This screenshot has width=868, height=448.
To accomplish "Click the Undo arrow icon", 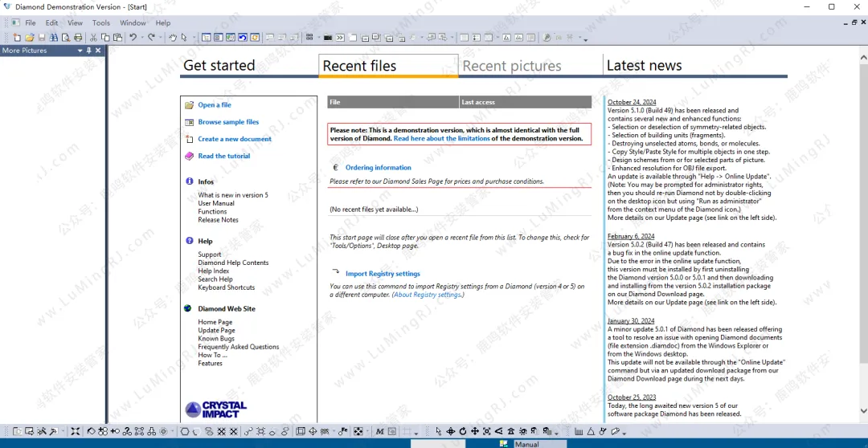I will click(x=133, y=38).
